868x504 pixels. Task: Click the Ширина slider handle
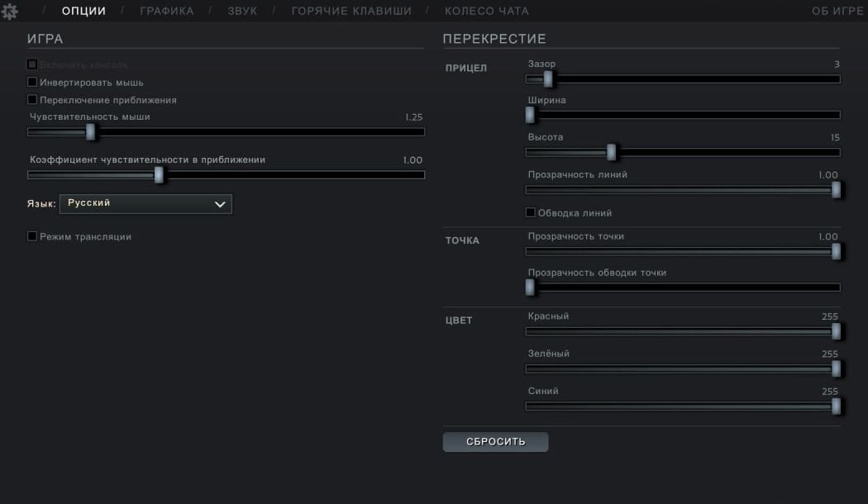[x=531, y=115]
